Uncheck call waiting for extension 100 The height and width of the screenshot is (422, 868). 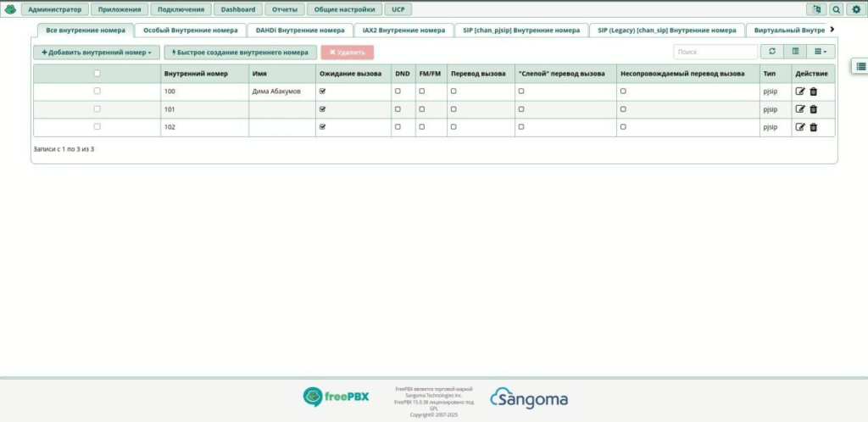[323, 92]
